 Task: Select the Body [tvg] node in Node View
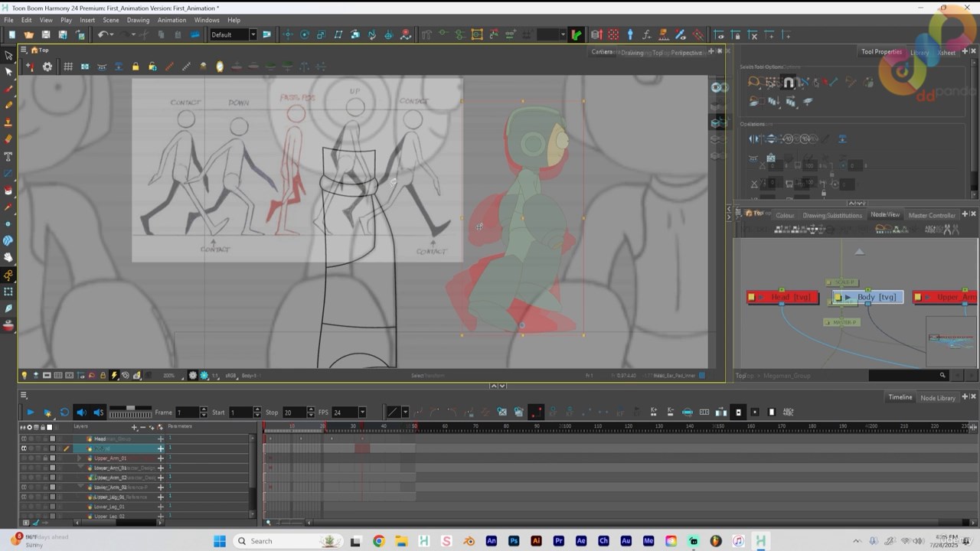coord(868,297)
